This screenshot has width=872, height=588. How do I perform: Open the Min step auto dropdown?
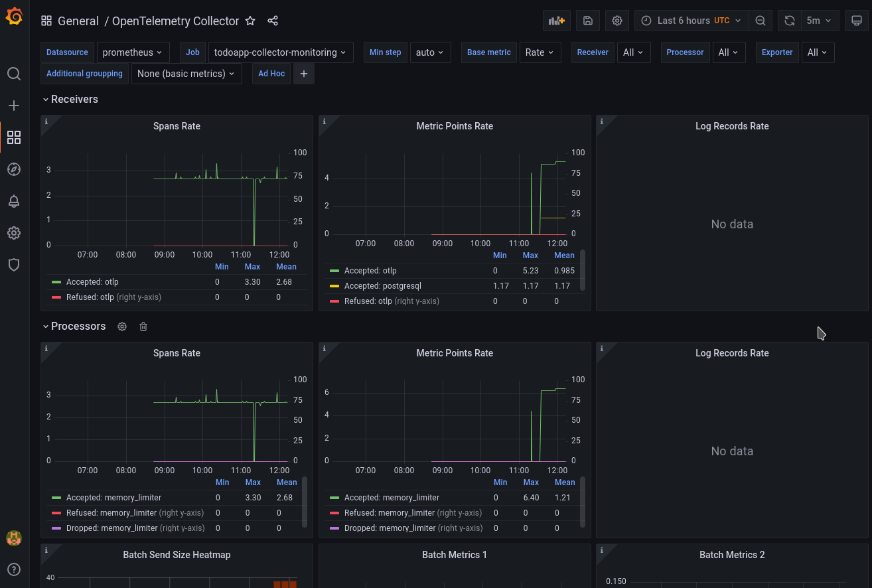point(430,52)
